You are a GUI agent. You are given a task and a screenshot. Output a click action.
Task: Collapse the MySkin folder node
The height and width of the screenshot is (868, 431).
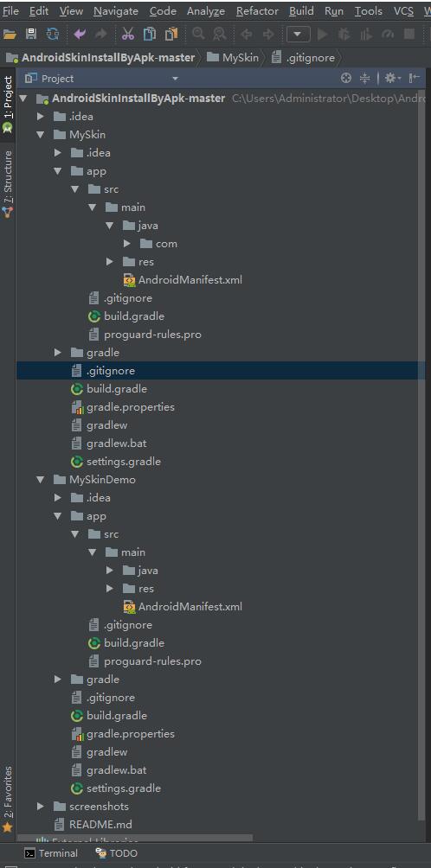pos(40,135)
